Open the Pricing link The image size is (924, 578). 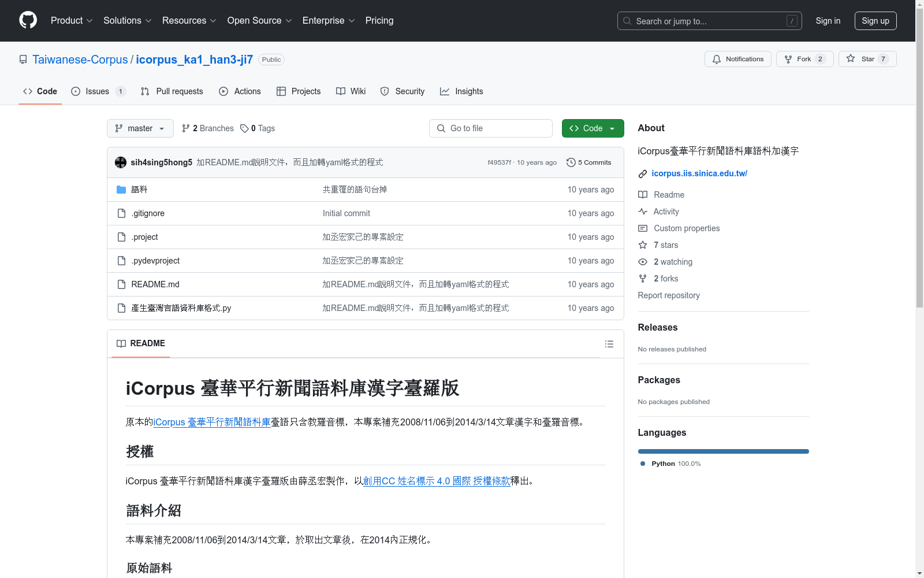(379, 21)
